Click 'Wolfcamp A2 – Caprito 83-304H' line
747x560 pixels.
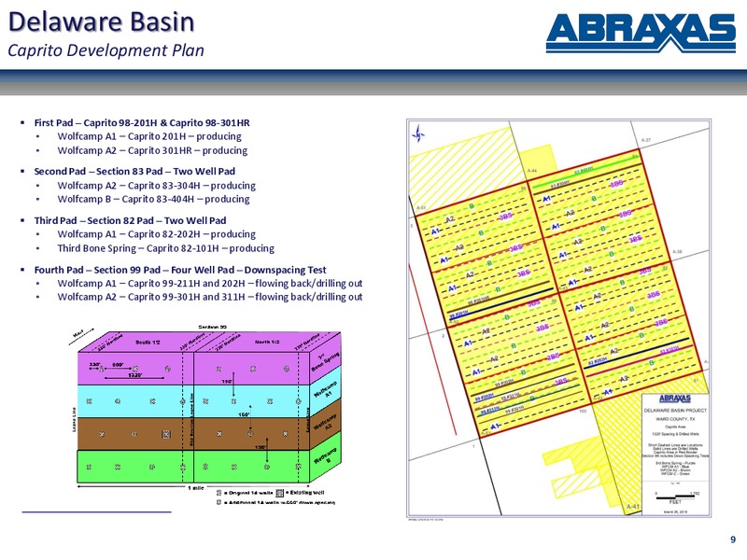pyautogui.click(x=156, y=186)
